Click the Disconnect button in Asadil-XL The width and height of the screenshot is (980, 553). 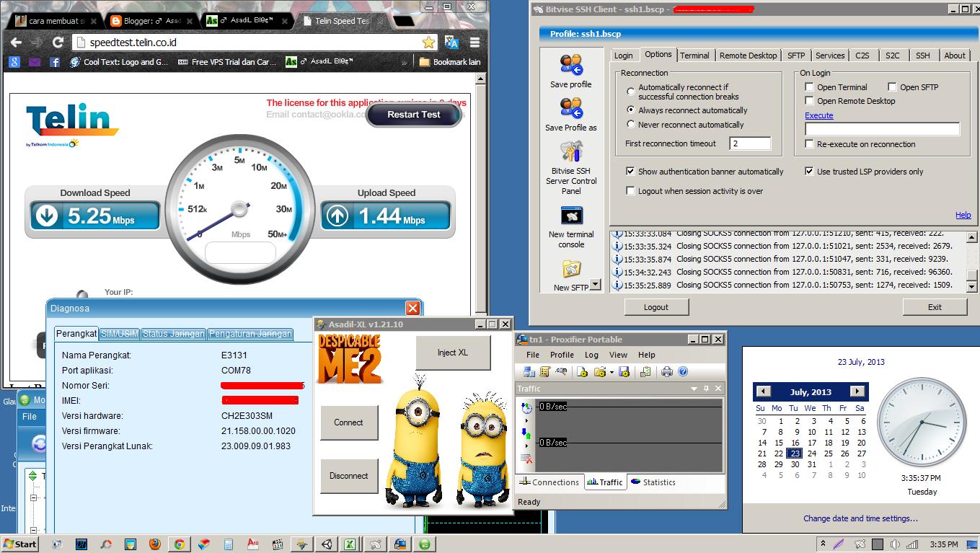(x=349, y=476)
